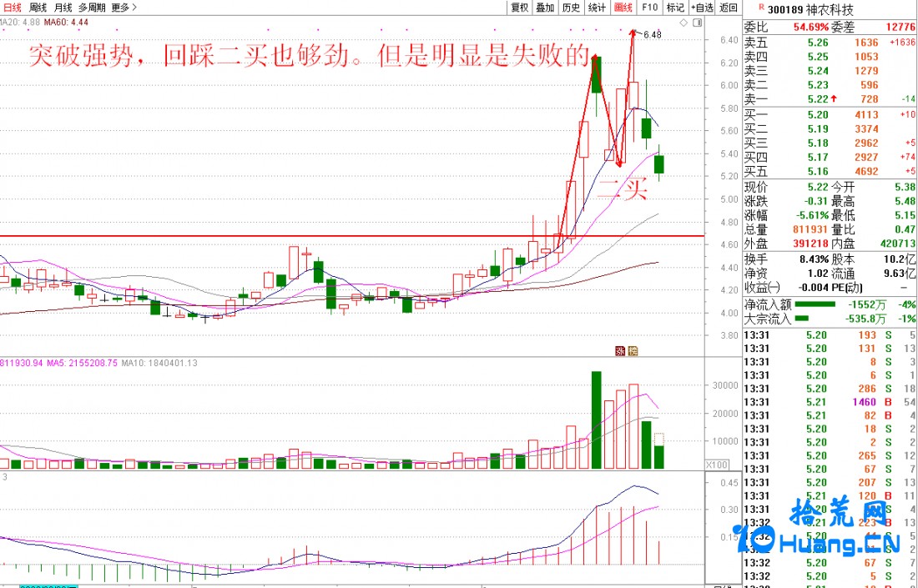Click the X100 volume unit label
The width and height of the screenshot is (918, 588).
tap(717, 465)
